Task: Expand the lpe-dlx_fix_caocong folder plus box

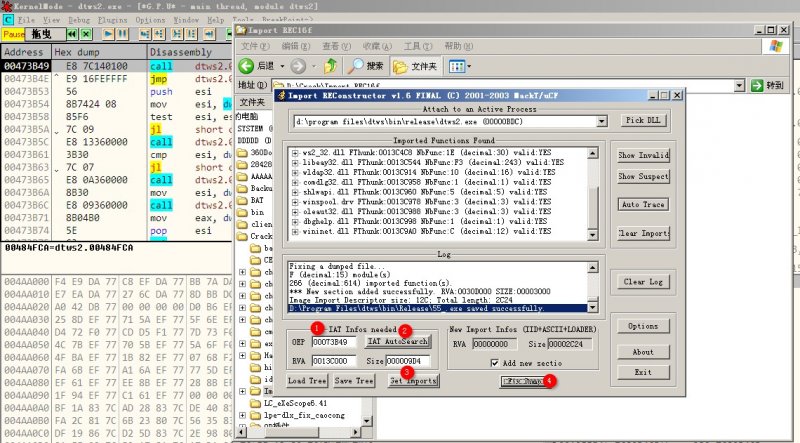Action: [x=243, y=415]
